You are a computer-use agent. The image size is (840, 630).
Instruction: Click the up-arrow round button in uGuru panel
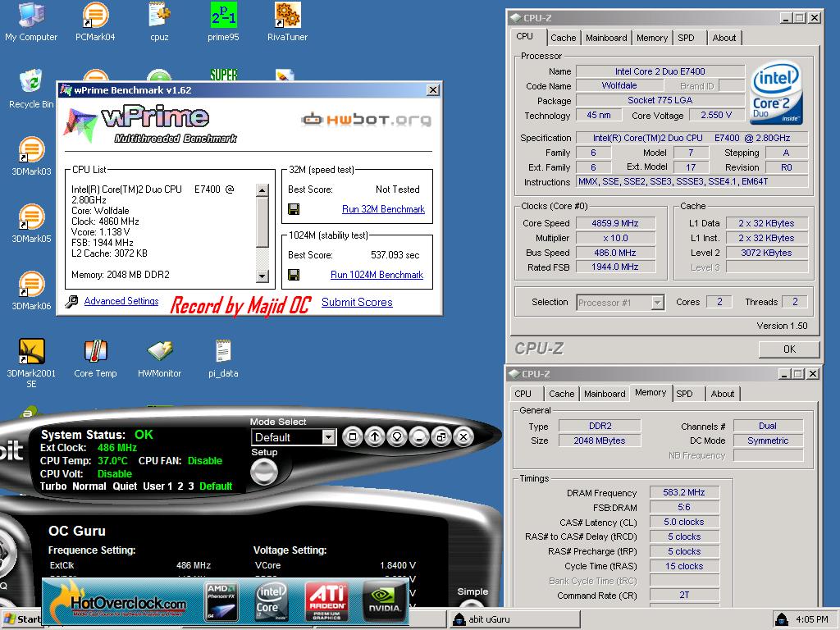[375, 437]
